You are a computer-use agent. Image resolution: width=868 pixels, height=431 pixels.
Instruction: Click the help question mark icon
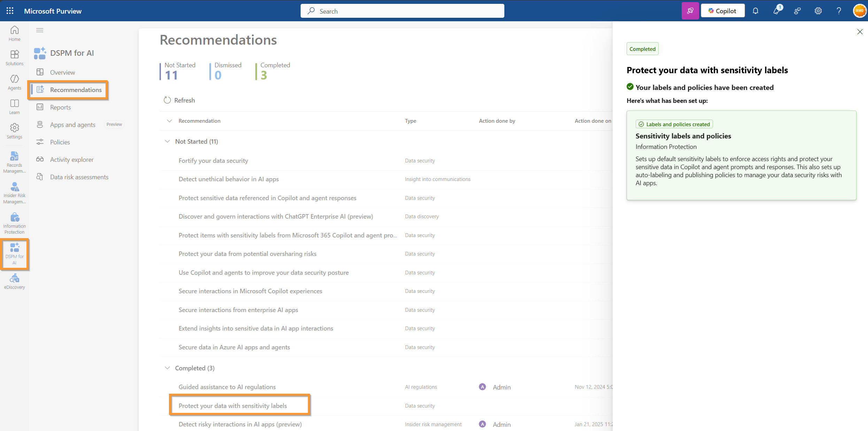click(x=839, y=11)
